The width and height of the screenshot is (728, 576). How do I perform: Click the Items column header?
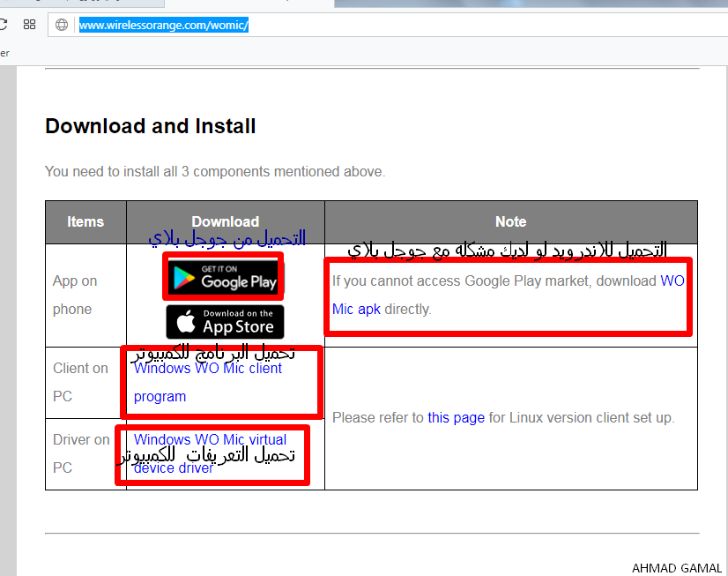[85, 222]
